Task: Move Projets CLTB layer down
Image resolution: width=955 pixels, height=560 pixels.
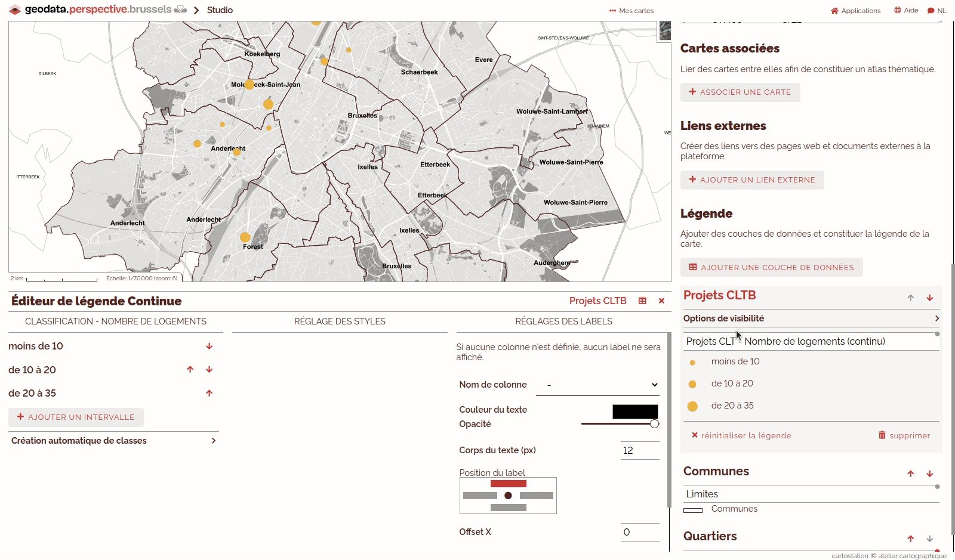Action: tap(929, 298)
